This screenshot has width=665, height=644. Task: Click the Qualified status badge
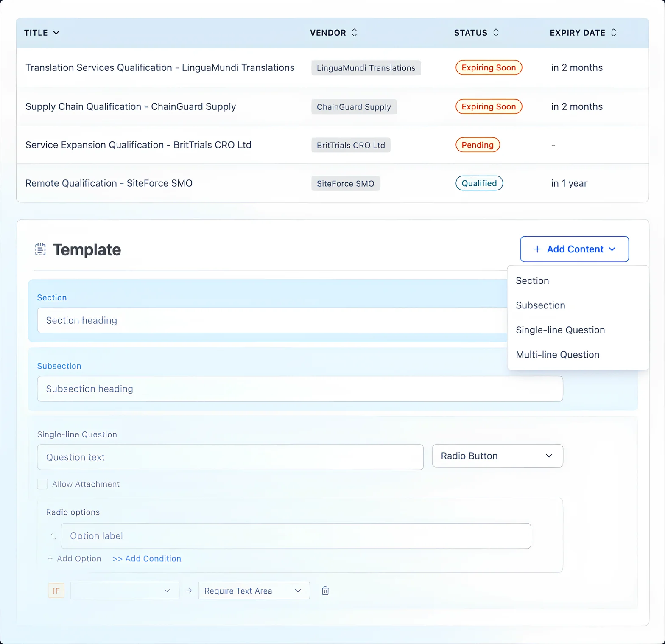479,183
